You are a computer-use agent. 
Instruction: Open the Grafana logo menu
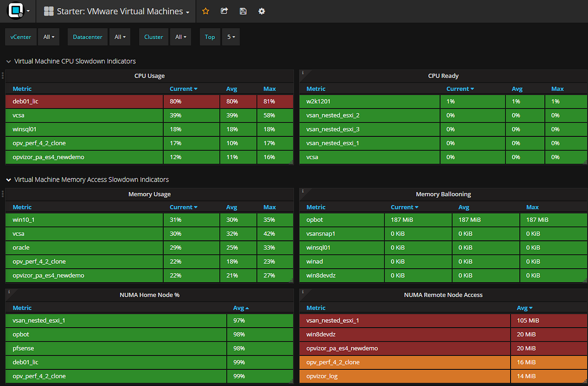[15, 11]
